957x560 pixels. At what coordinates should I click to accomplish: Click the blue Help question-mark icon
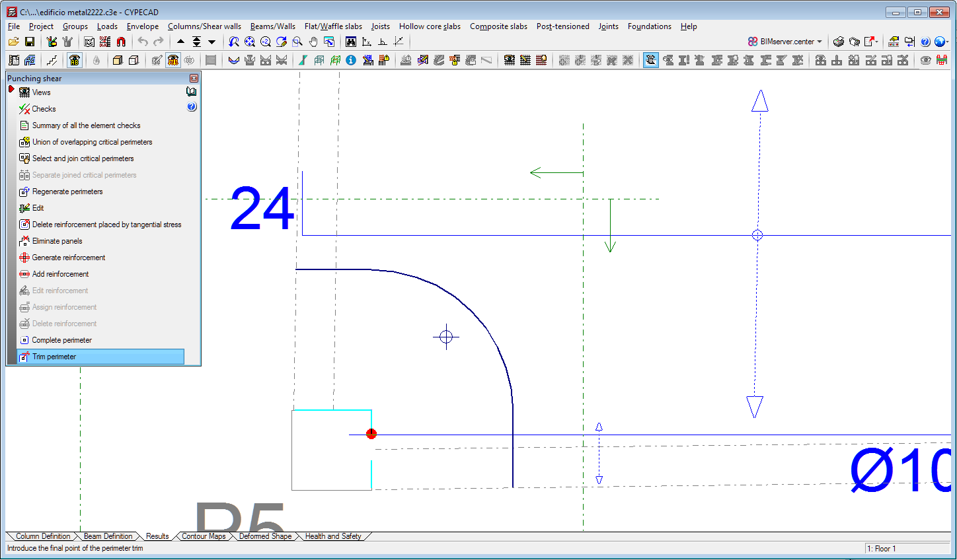(x=925, y=41)
